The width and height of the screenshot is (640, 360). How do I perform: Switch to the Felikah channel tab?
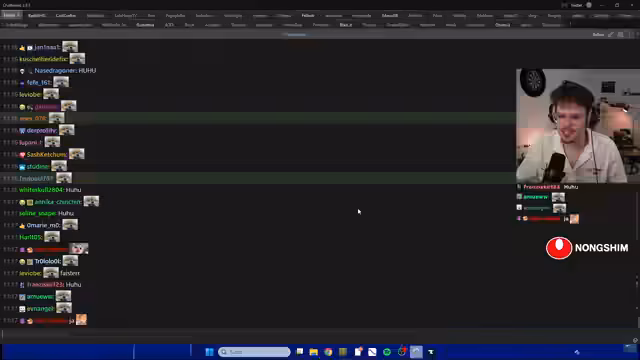point(308,16)
